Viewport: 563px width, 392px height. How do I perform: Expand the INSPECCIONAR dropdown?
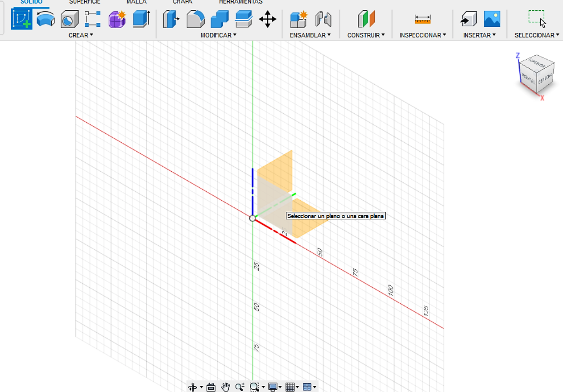(x=423, y=35)
